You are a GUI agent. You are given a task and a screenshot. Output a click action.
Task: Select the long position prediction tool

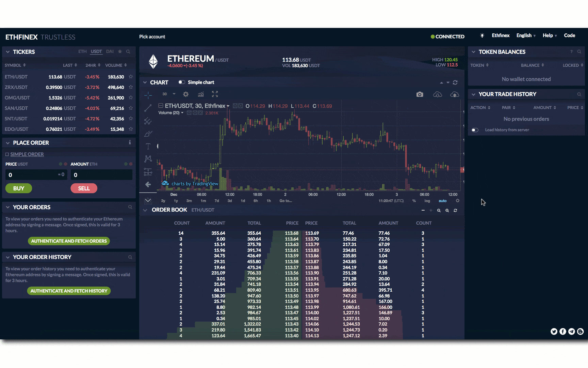(x=148, y=172)
